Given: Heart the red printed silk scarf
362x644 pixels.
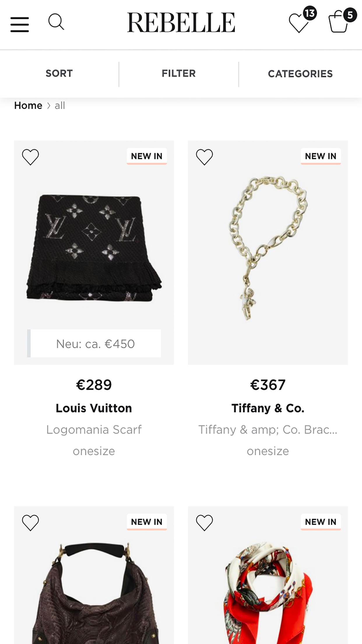Looking at the screenshot, I should click(204, 523).
